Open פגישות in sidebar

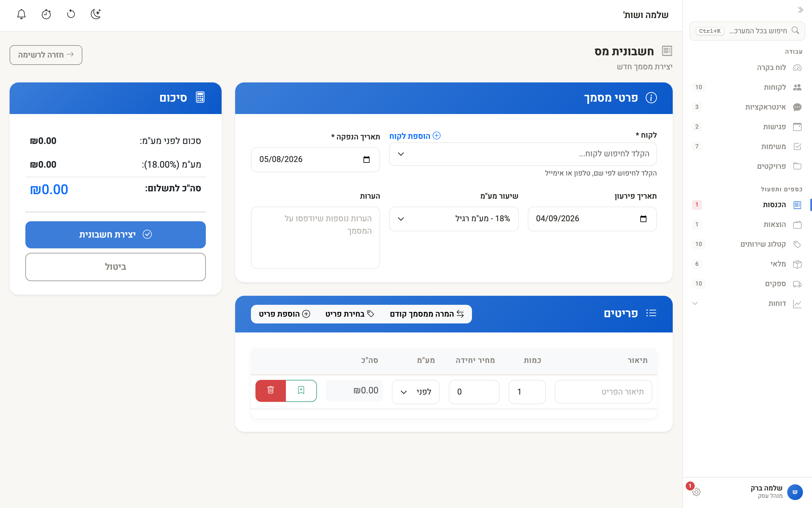(747, 127)
